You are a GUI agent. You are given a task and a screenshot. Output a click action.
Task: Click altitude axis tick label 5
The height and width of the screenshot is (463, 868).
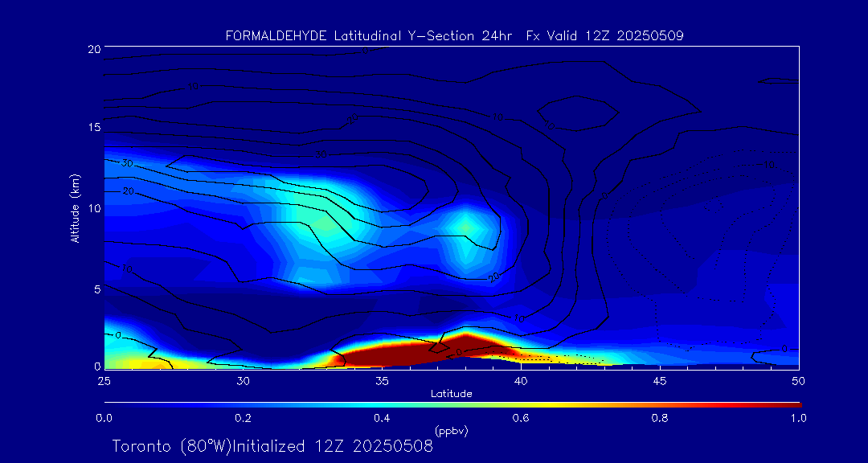click(97, 289)
